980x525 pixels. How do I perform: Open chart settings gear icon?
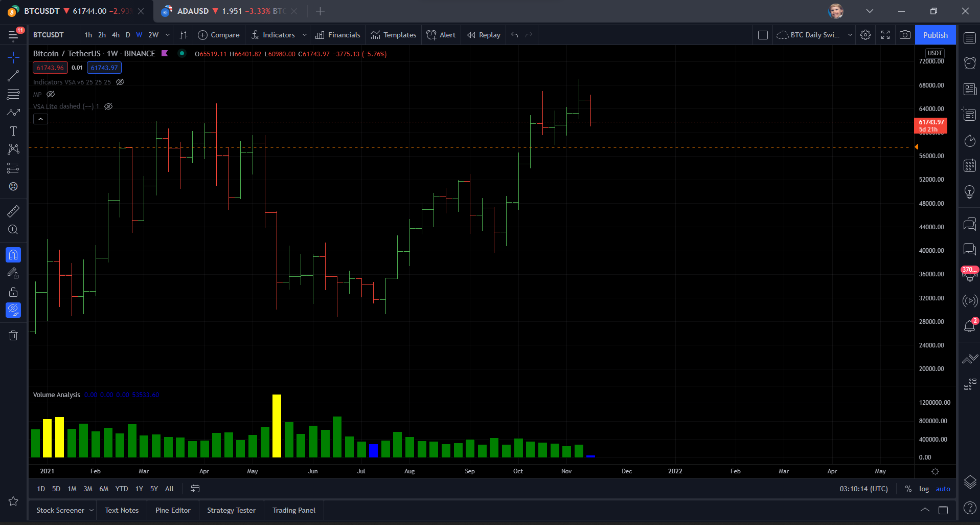pyautogui.click(x=865, y=35)
